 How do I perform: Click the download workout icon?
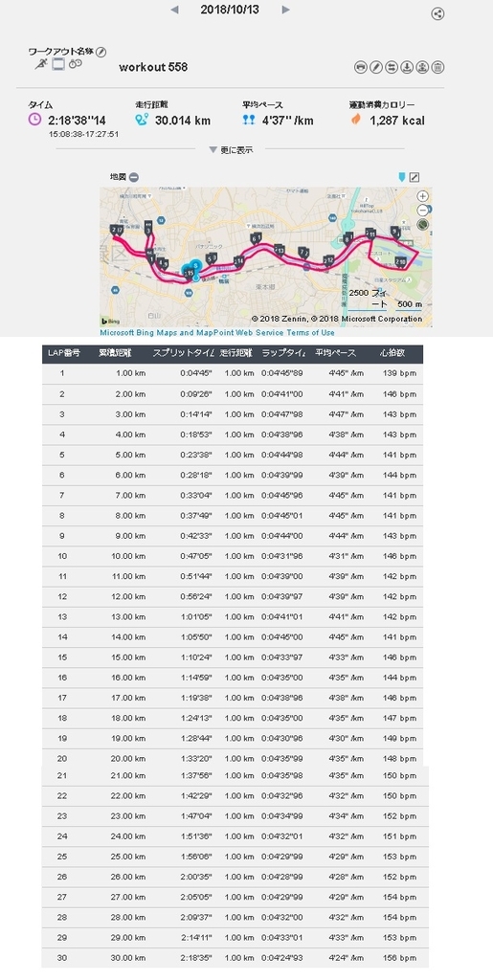pos(408,68)
